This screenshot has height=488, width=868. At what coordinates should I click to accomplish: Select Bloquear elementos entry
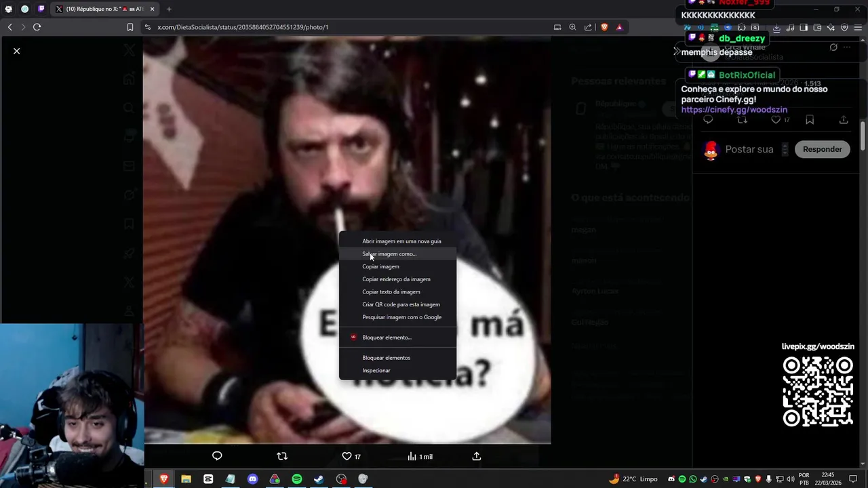[398, 358]
